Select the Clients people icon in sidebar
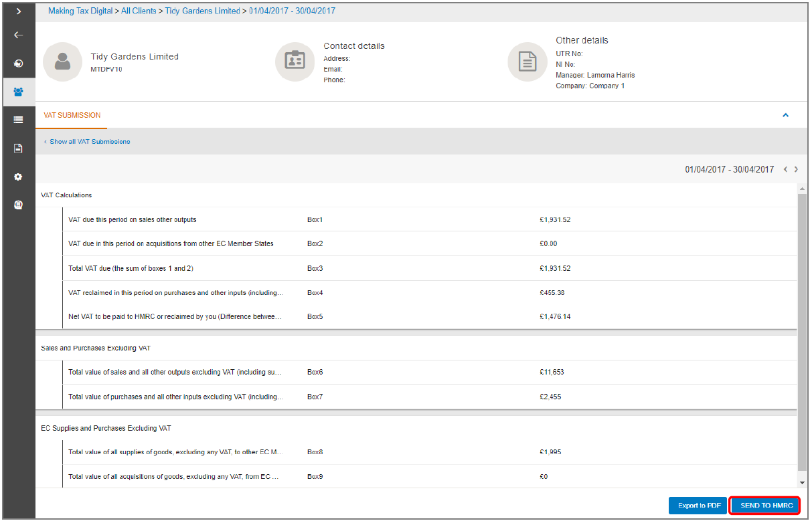812x521 pixels. (19, 92)
